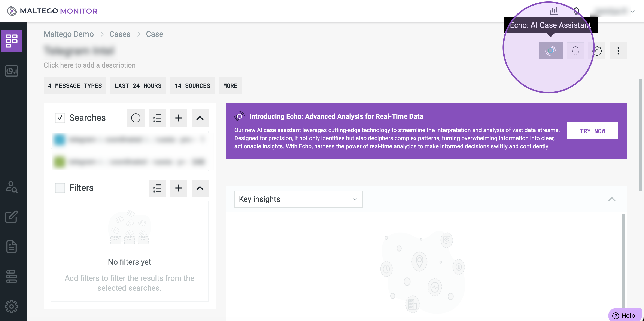This screenshot has width=644, height=321.
Task: Uncheck the Searches checkbox
Action: 60,118
